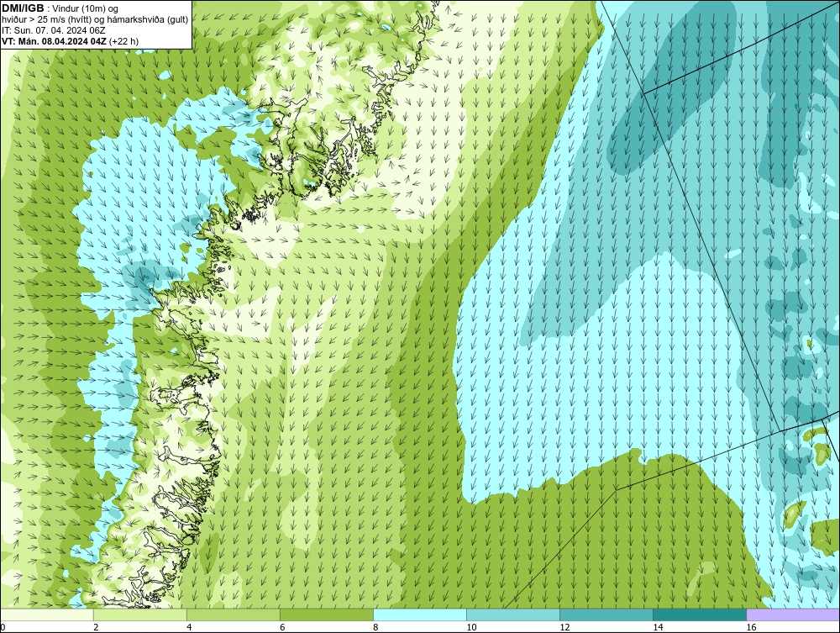This screenshot has width=840, height=633.
Task: Click the 0–2 m/s pale legend swatch
Action: pyautogui.click(x=47, y=615)
